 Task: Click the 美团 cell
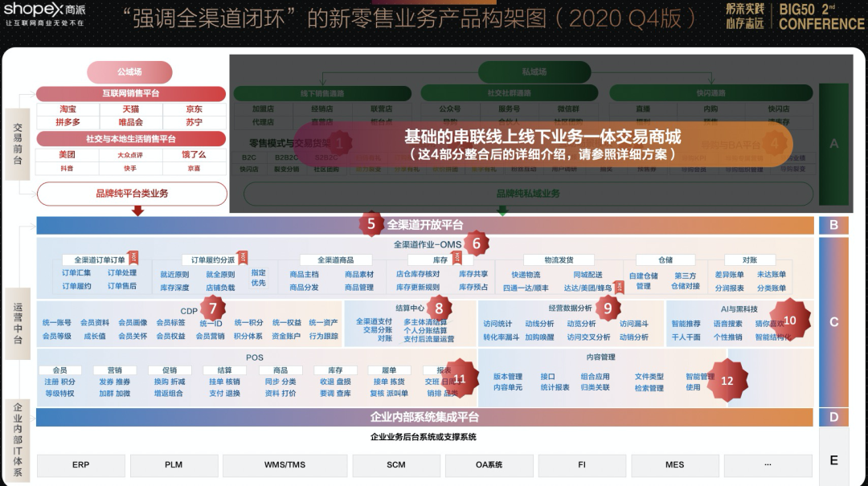coord(68,154)
